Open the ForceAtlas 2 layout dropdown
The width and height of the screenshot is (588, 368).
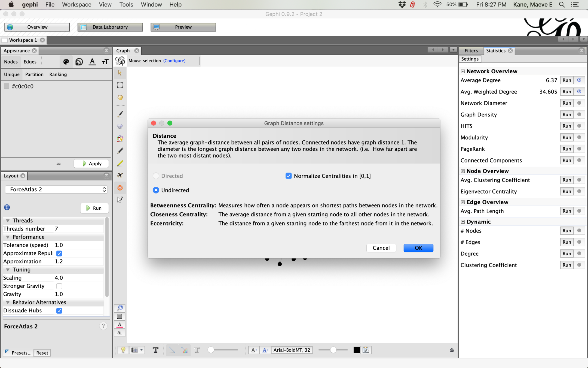pyautogui.click(x=56, y=189)
